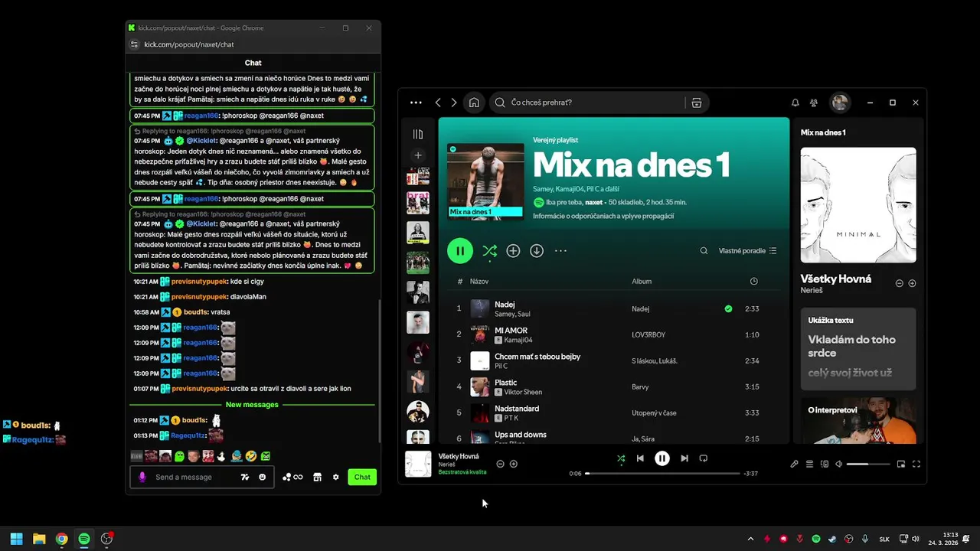Image resolution: width=980 pixels, height=551 pixels.
Task: Toggle repeat mode
Action: tap(703, 458)
